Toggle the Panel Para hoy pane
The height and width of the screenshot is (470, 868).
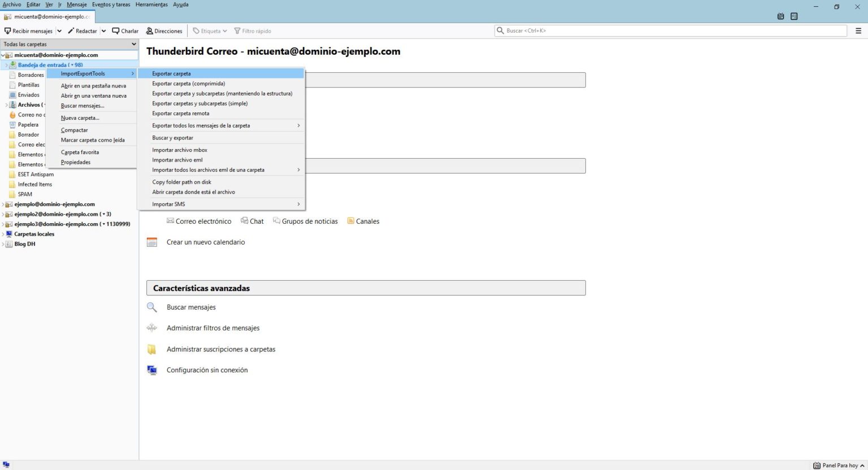coord(839,465)
